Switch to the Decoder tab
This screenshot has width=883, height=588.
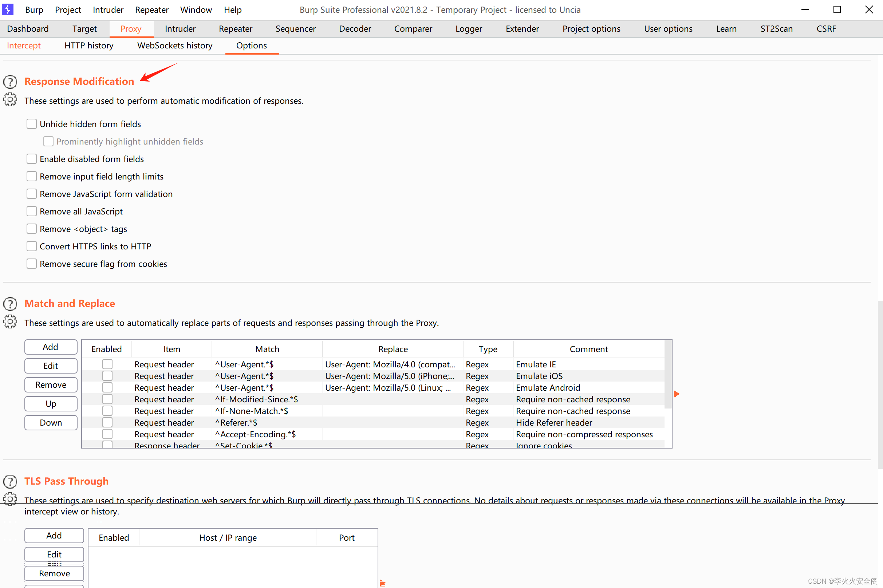(x=355, y=29)
